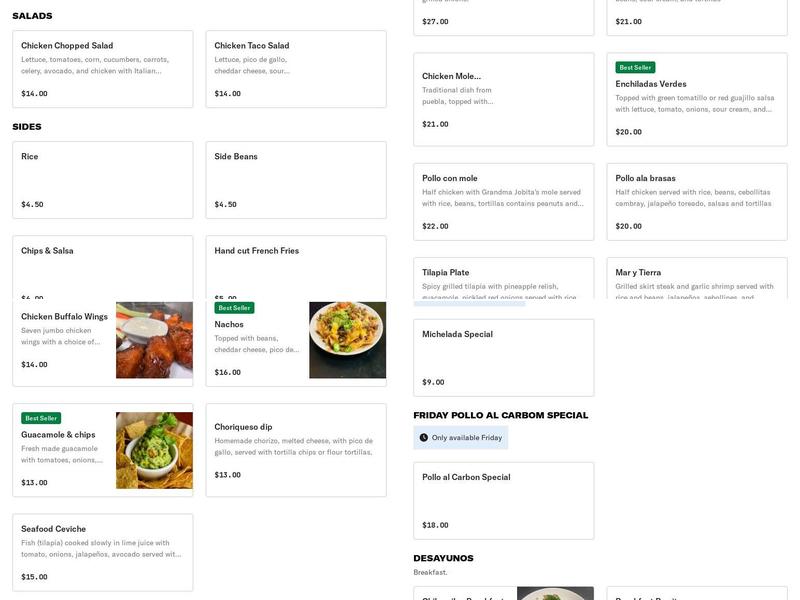The width and height of the screenshot is (800, 600).
Task: Click the Best Seller badge on Guacamole & chips
Action: (x=42, y=418)
